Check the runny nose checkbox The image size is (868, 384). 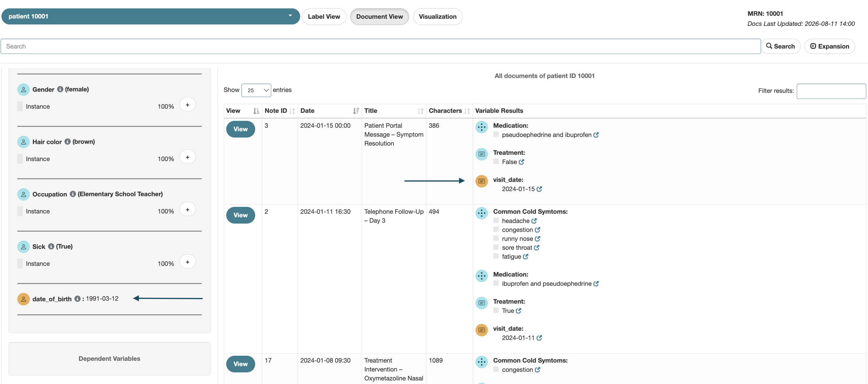pos(496,238)
